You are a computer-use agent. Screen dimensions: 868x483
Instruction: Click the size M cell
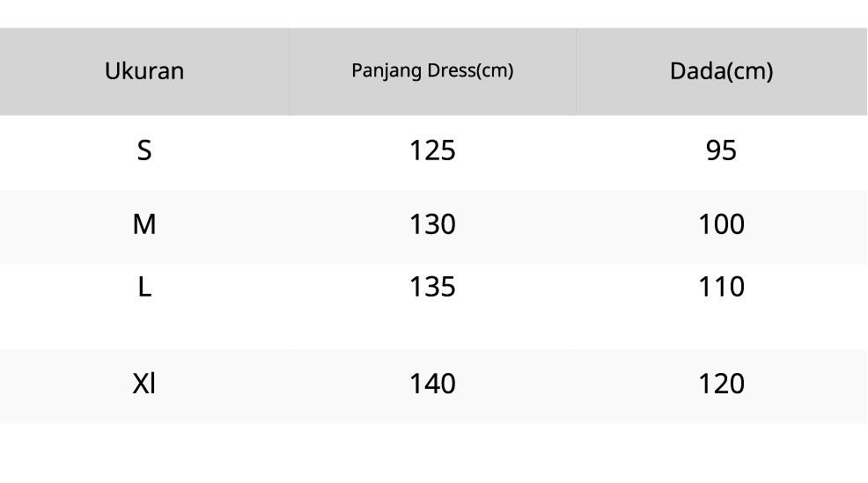click(144, 224)
